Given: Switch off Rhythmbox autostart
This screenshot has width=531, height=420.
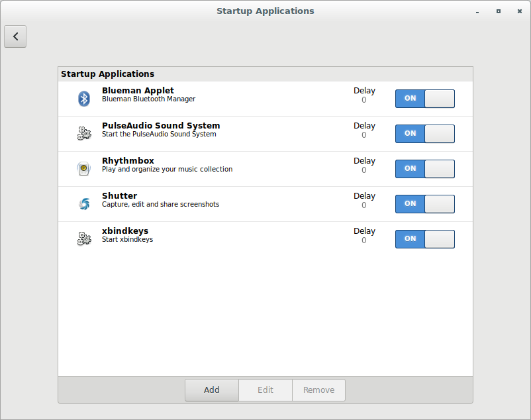Looking at the screenshot, I should (x=424, y=168).
